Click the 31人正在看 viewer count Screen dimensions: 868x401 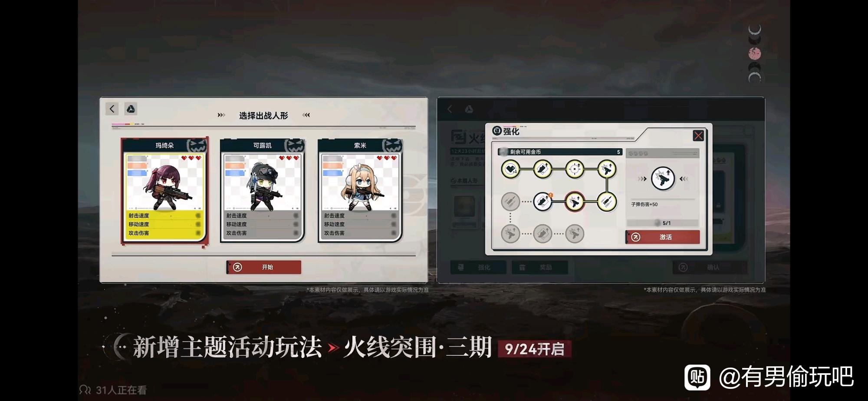(x=113, y=390)
